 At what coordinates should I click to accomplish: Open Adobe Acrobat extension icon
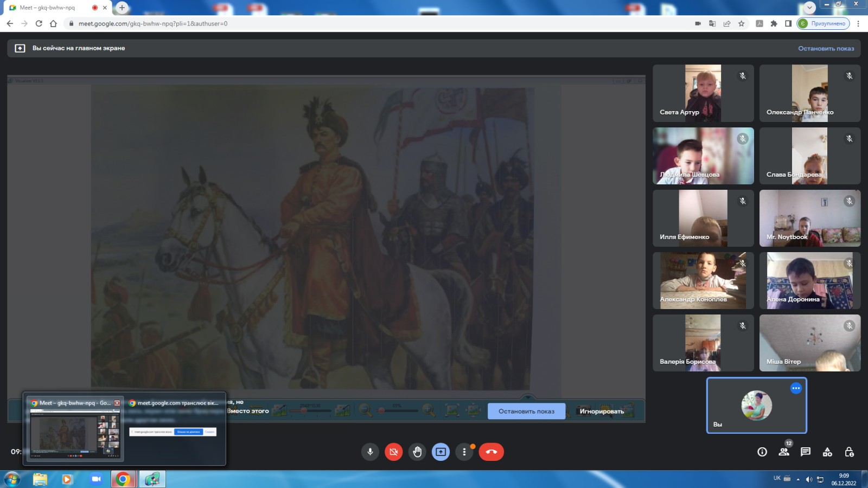pyautogui.click(x=759, y=23)
